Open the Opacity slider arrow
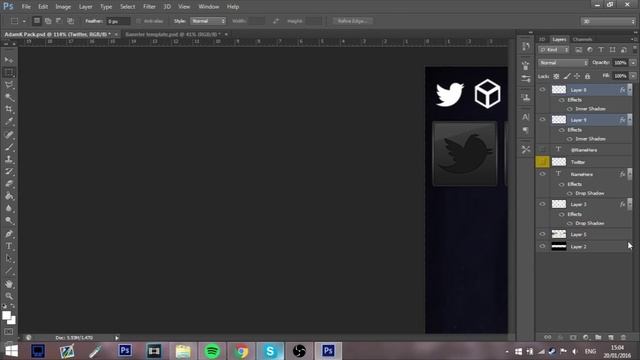Screen dimensions: 640x360 pos(633,63)
